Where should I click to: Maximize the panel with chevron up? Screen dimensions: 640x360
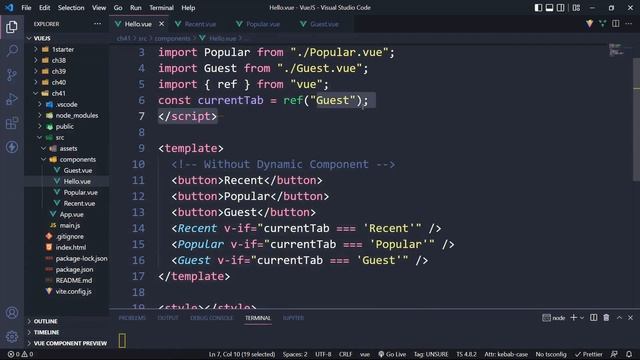pos(619,318)
